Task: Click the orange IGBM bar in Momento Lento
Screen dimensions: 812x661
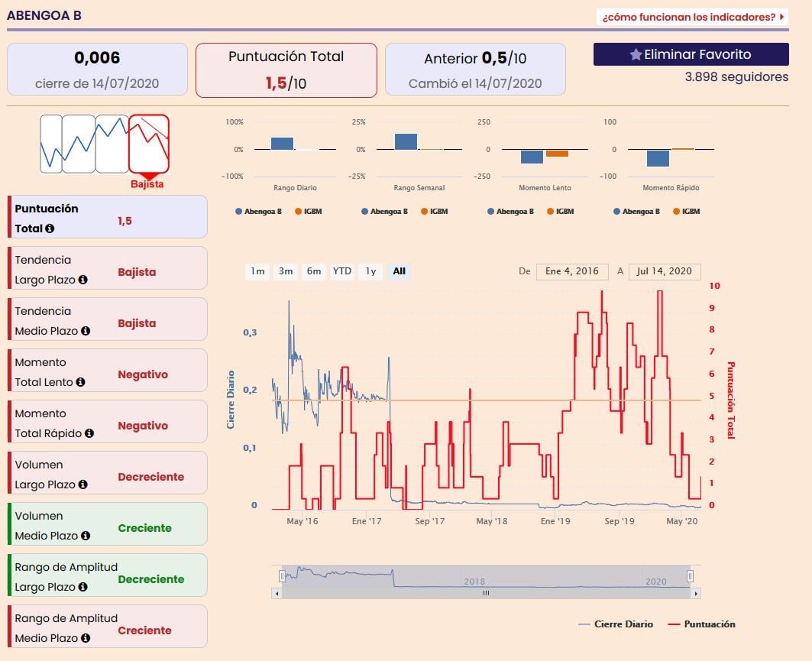Action: coord(557,154)
